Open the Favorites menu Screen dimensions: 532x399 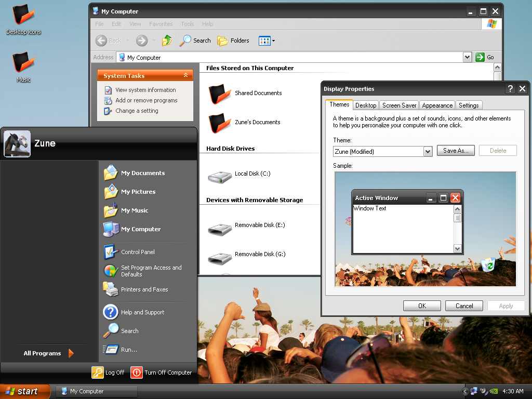pyautogui.click(x=161, y=24)
